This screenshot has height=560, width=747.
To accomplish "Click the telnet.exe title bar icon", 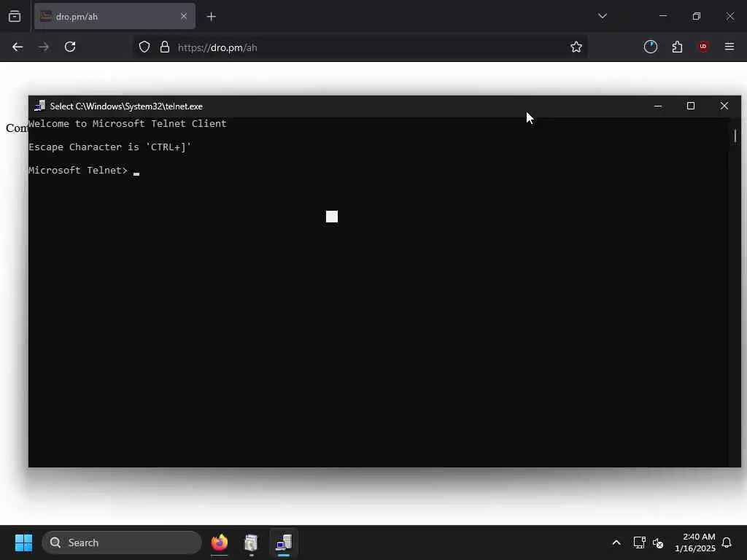I will point(40,106).
